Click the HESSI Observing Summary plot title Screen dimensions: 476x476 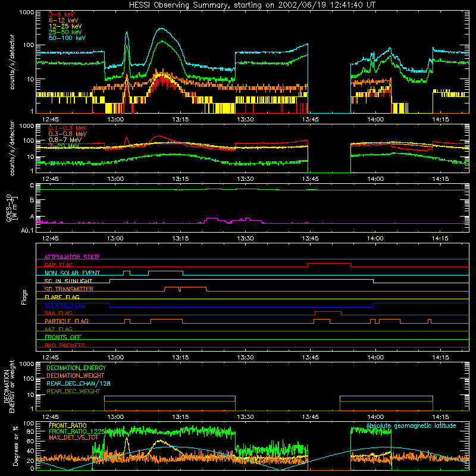point(252,5)
